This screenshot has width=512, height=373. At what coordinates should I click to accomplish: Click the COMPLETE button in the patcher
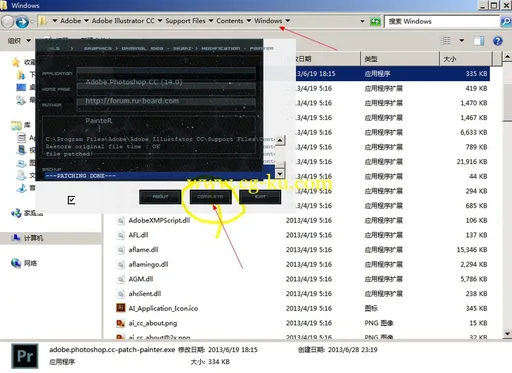pos(210,197)
